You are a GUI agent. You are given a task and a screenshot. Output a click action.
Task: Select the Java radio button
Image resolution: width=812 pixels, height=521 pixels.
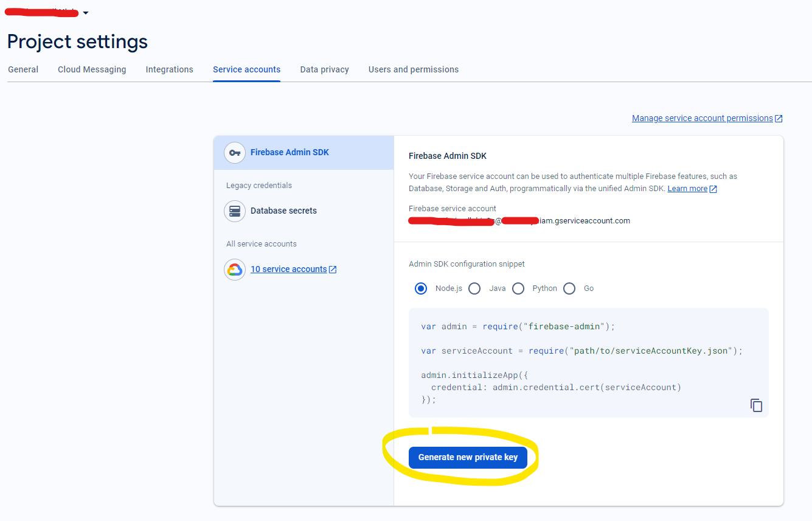point(474,288)
